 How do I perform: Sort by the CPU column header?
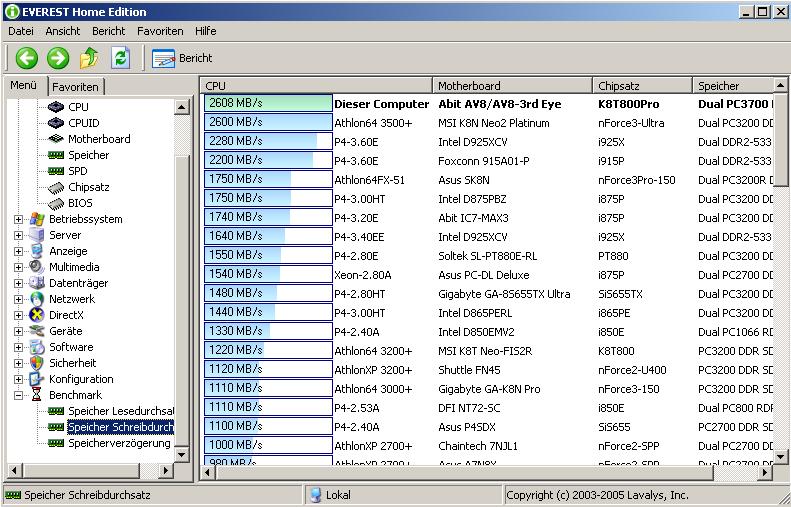point(316,86)
